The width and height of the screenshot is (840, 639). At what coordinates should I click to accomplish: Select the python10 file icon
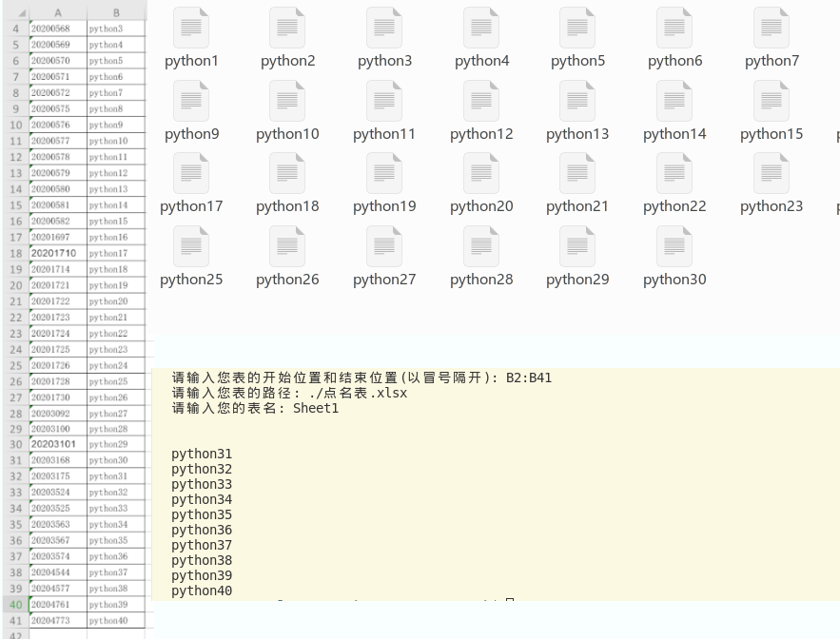[287, 101]
